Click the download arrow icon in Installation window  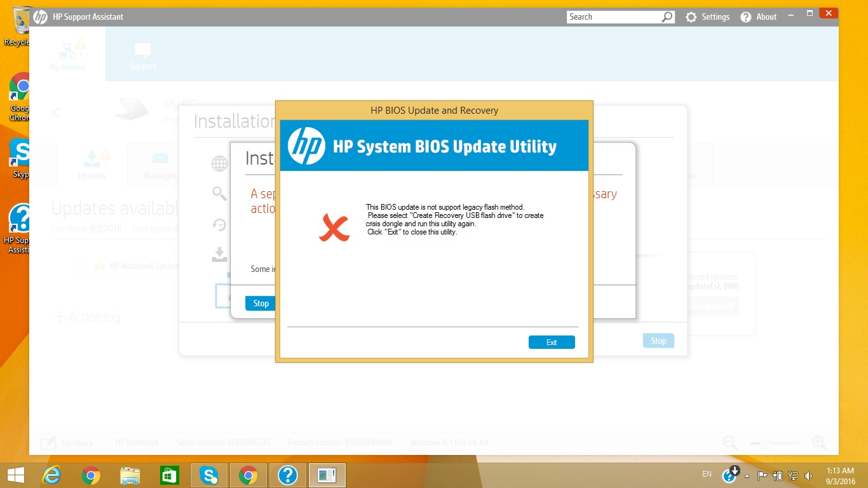219,255
